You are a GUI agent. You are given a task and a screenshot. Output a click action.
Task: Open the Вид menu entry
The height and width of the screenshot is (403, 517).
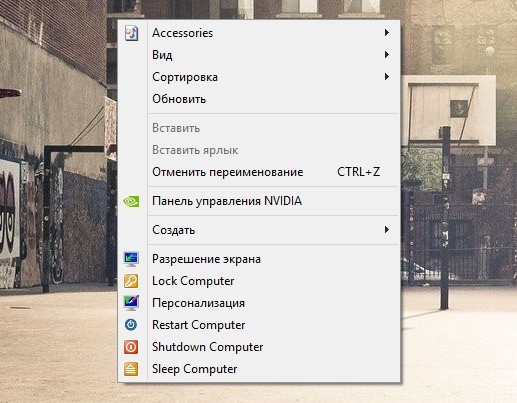[x=259, y=55]
